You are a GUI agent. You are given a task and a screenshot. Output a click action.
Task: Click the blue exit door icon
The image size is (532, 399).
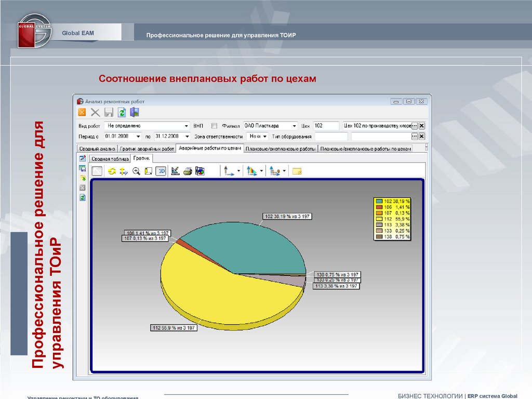click(x=135, y=112)
